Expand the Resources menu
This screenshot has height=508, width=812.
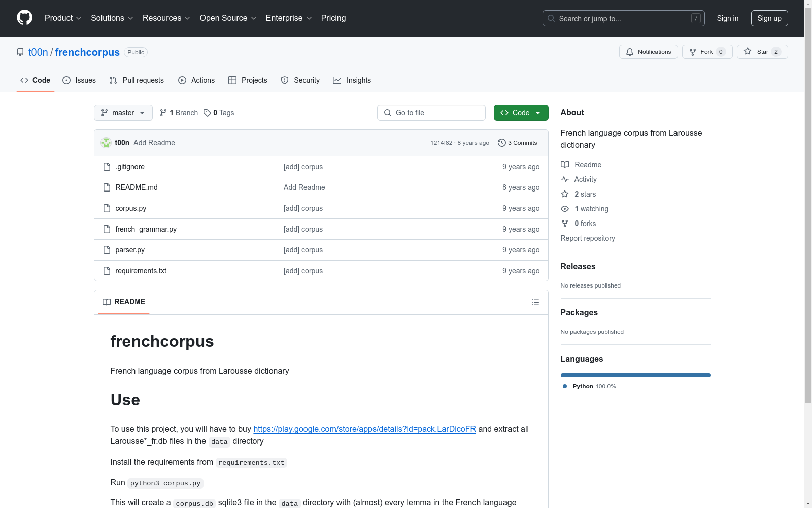pyautogui.click(x=166, y=18)
